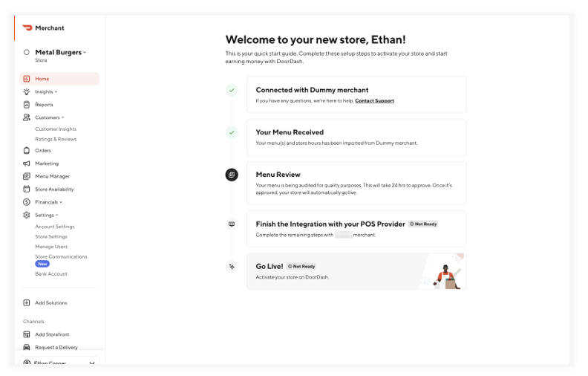Open Manage Users settings
Viewport: 588px width, 376px height.
click(x=51, y=246)
